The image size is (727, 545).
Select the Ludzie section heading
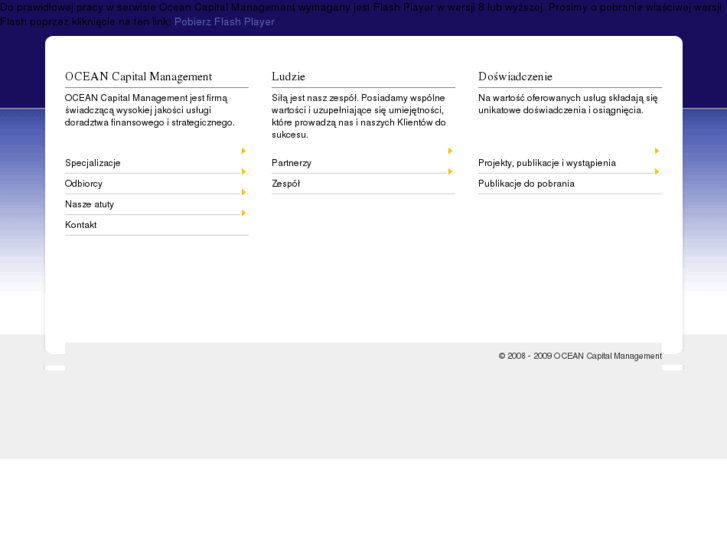tap(288, 77)
